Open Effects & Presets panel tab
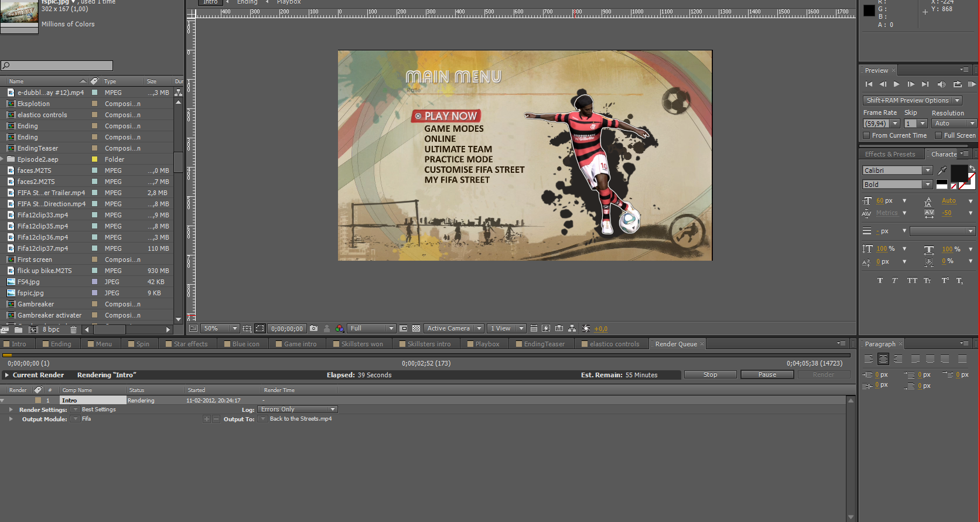Image resolution: width=980 pixels, height=522 pixels. pos(890,154)
